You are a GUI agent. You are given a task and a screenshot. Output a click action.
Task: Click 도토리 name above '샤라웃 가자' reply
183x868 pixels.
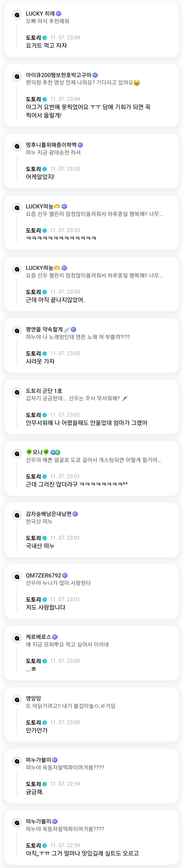coord(33,353)
